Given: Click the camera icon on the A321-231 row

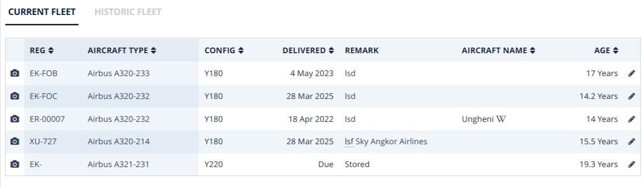Looking at the screenshot, I should [x=15, y=165].
